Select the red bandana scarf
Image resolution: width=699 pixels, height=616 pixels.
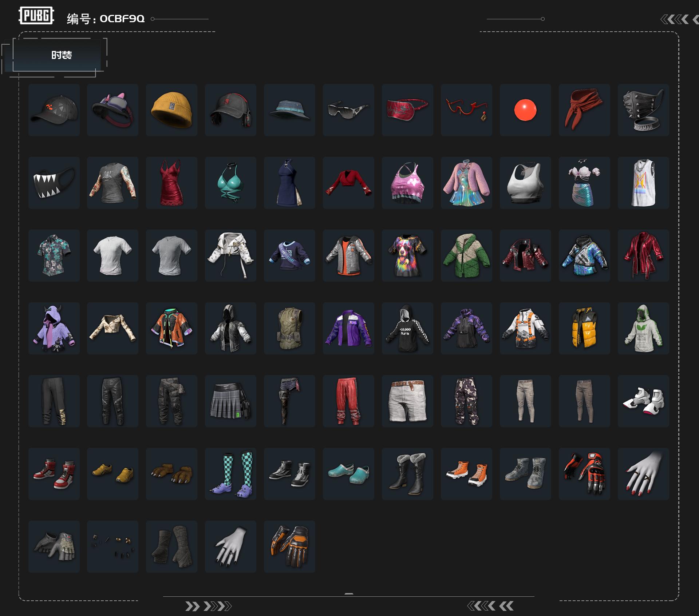[584, 110]
